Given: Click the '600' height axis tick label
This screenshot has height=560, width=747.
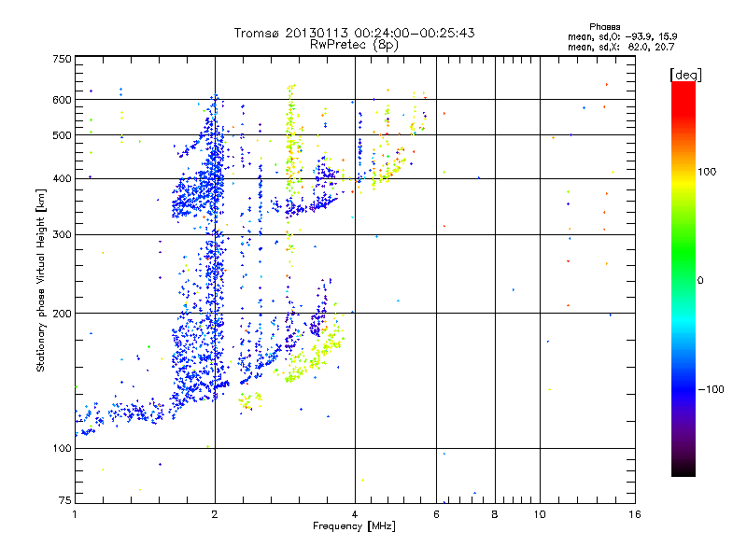Looking at the screenshot, I should point(62,100).
